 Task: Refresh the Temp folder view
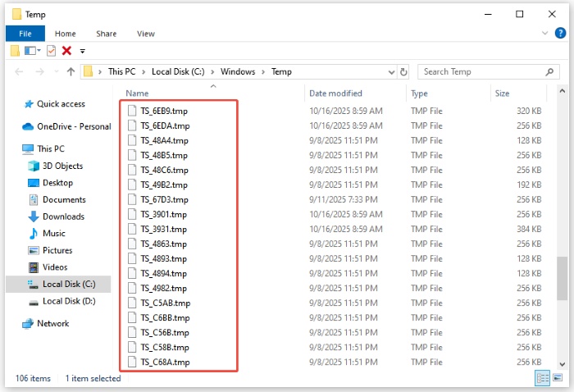click(x=403, y=71)
